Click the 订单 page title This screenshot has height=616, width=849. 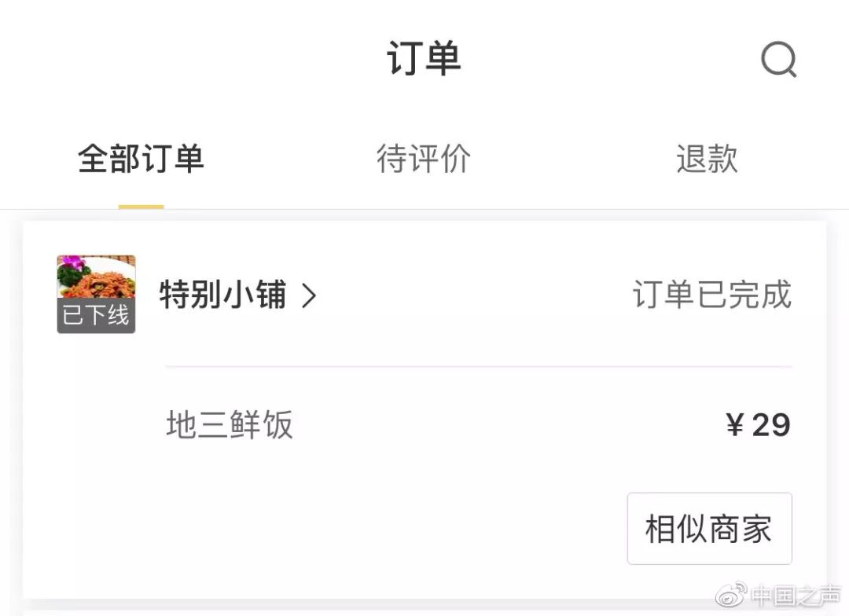pyautogui.click(x=424, y=59)
